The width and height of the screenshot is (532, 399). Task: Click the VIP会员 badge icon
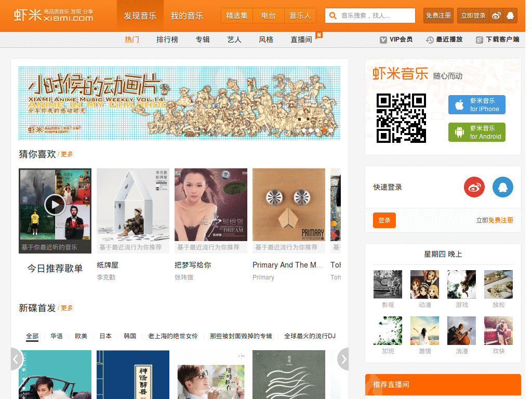point(383,39)
